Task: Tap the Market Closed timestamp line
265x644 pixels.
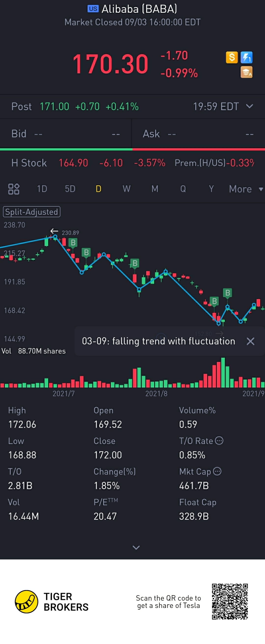Action: [133, 22]
